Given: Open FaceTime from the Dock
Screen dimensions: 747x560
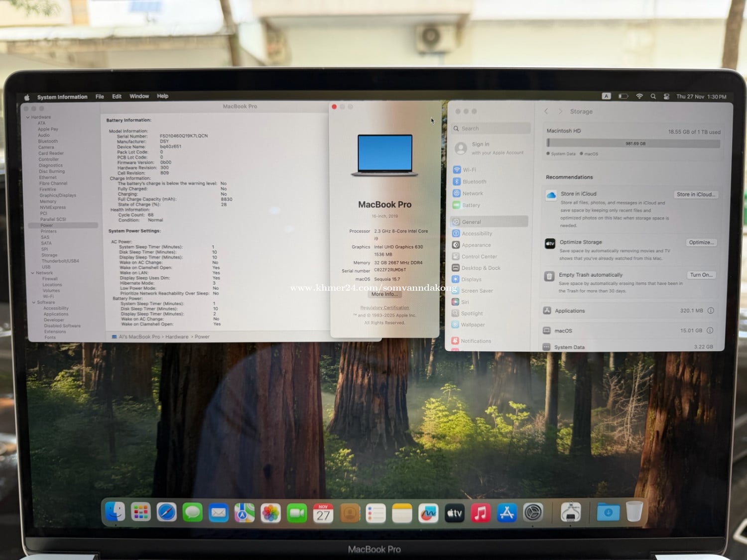Looking at the screenshot, I should pyautogui.click(x=297, y=513).
